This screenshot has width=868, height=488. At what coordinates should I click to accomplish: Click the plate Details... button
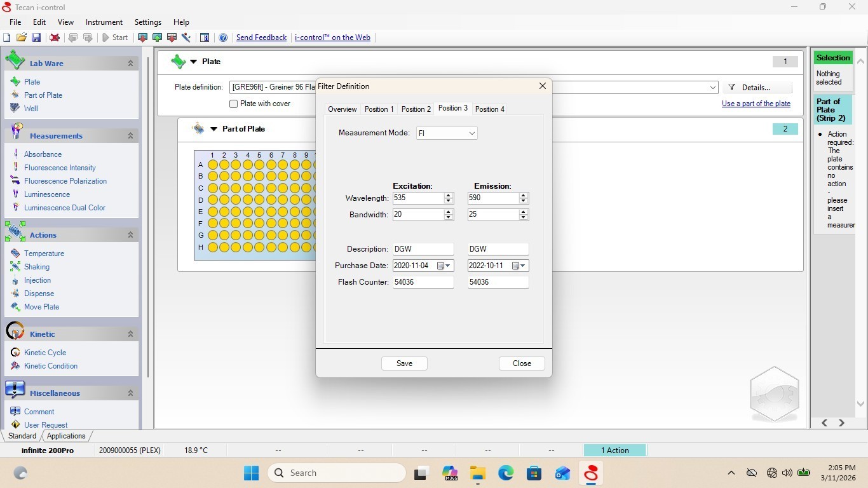pyautogui.click(x=756, y=88)
